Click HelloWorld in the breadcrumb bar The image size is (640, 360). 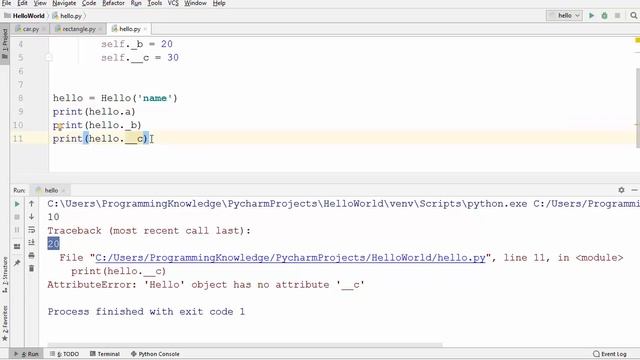[x=24, y=16]
